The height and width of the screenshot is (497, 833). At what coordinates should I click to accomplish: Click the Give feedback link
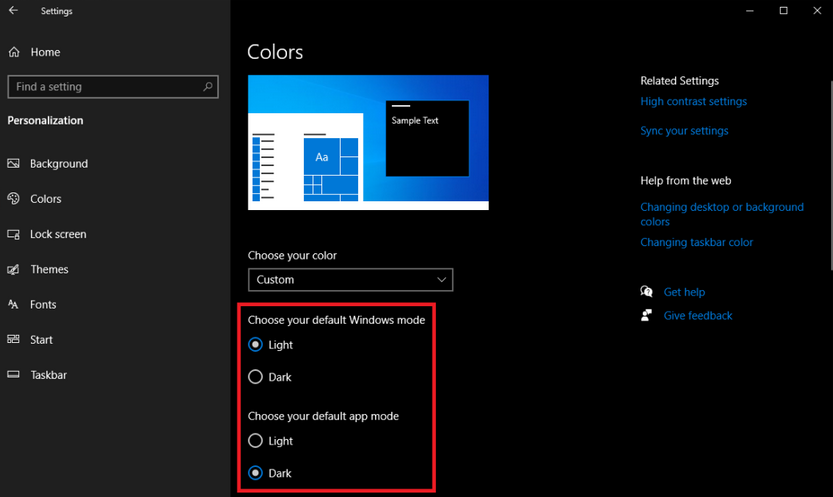click(x=698, y=315)
